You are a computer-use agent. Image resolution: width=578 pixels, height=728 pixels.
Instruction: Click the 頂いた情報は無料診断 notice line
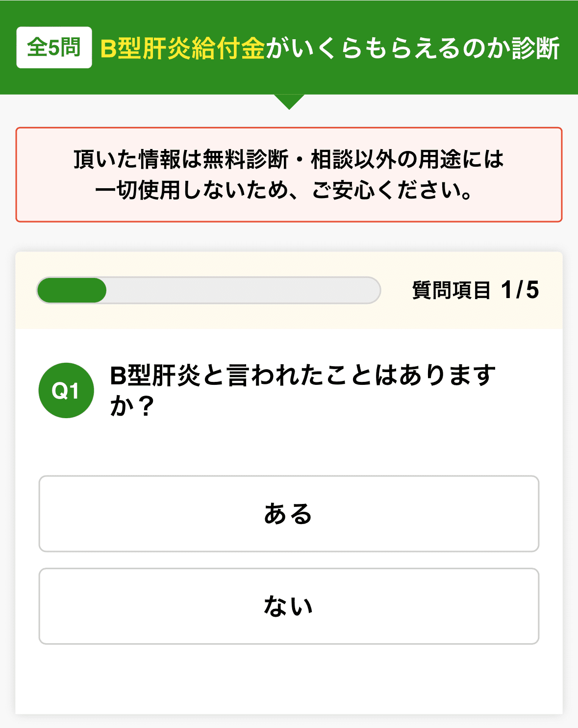point(289,159)
